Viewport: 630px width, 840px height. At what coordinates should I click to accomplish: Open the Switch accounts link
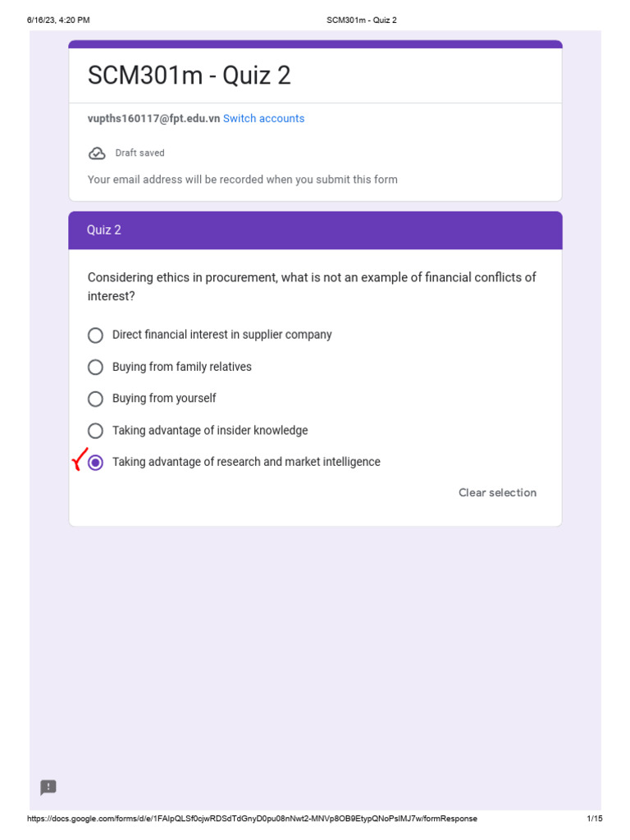[x=263, y=119]
